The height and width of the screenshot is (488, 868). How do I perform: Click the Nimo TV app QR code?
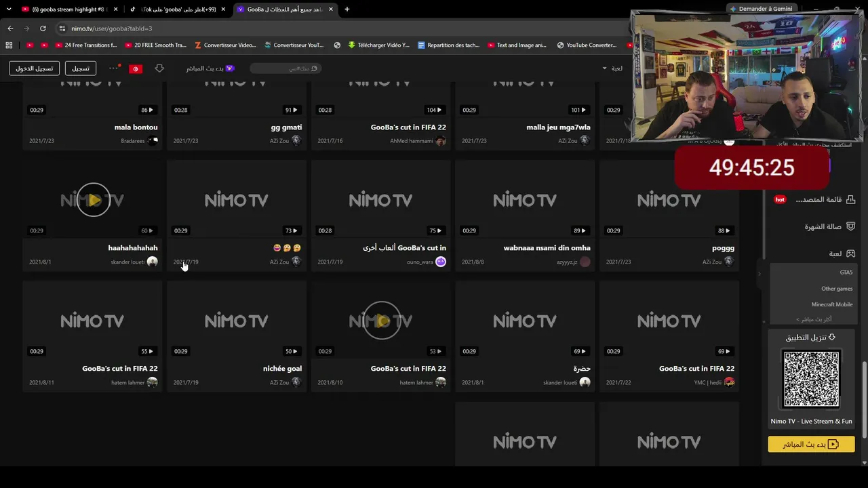[811, 379]
